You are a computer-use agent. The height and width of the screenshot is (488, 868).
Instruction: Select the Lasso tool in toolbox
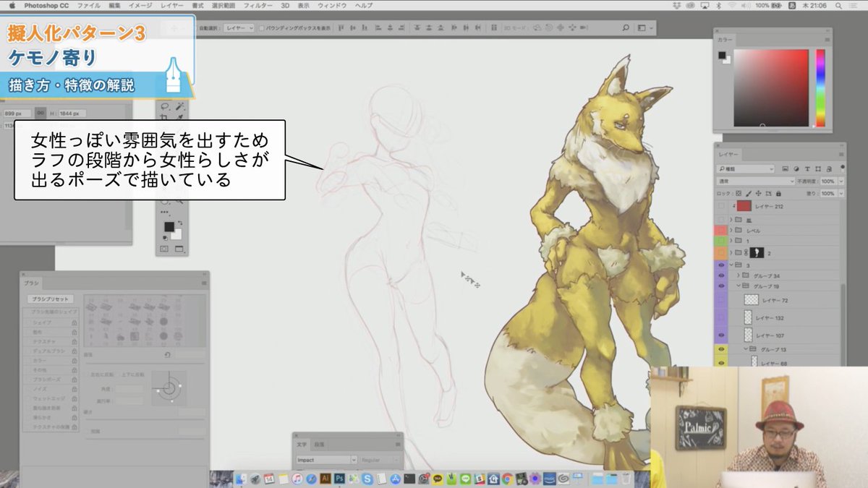click(166, 106)
